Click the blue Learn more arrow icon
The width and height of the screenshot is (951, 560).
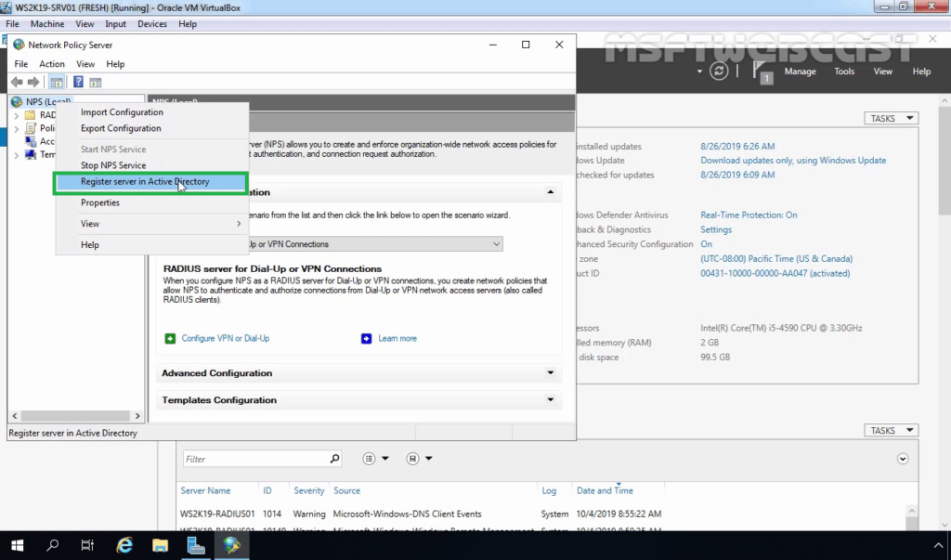click(366, 339)
